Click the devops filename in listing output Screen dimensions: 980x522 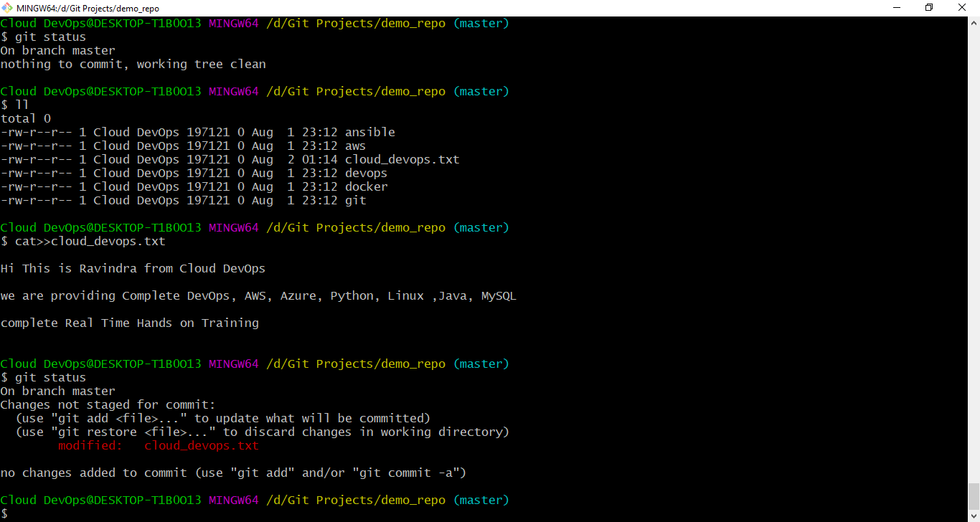(x=366, y=173)
